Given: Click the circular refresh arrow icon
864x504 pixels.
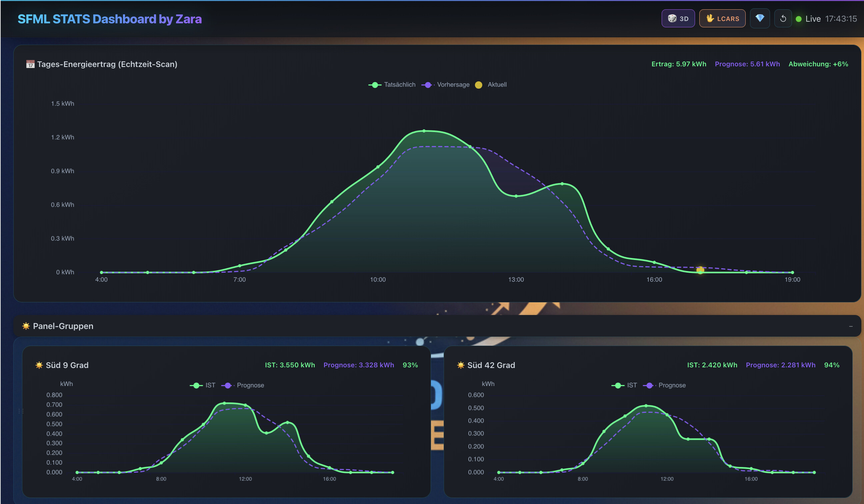Looking at the screenshot, I should tap(783, 19).
